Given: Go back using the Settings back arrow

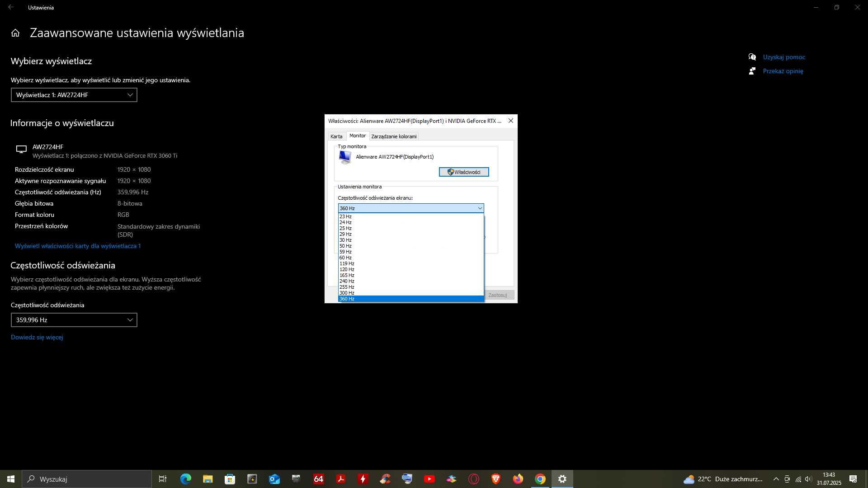Looking at the screenshot, I should pos(11,7).
